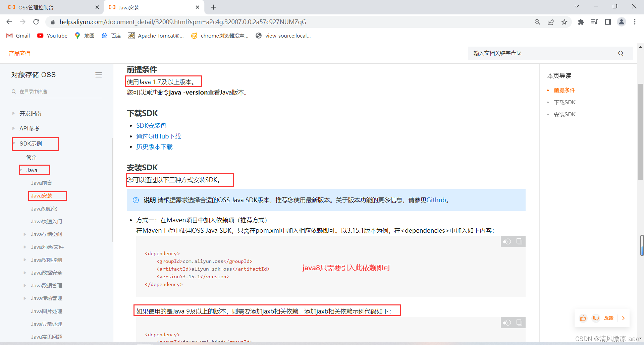644x345 pixels.
Task: Copy the jaxb dependency code
Action: (x=519, y=323)
